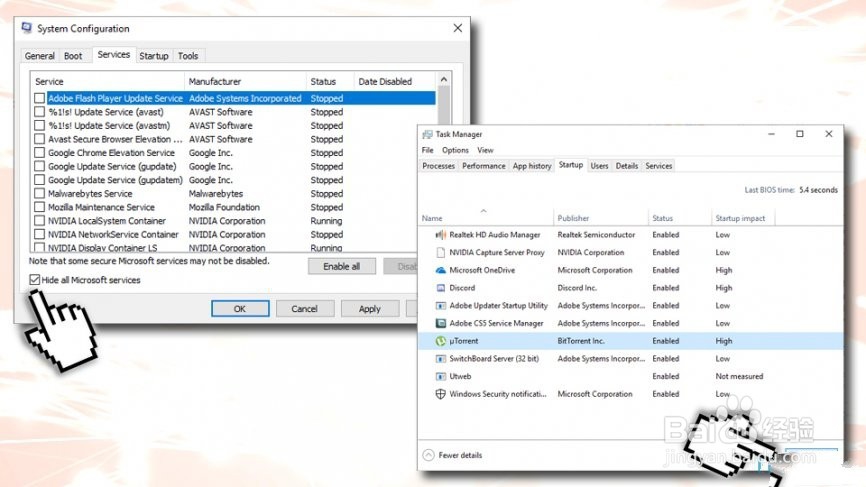This screenshot has width=866, height=487.
Task: Open the Options menu in Task Manager
Action: (x=455, y=150)
